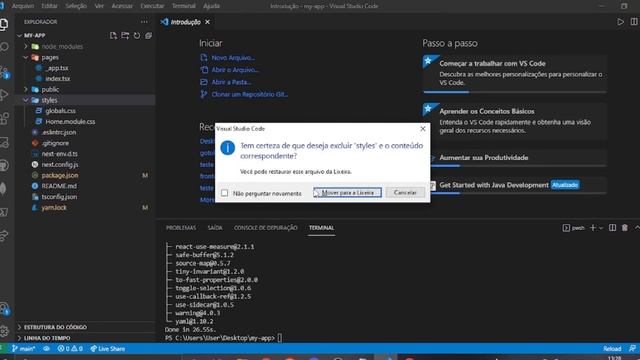The image size is (640, 360).
Task: Click the New Folder icon in explorer header
Action: 125,36
